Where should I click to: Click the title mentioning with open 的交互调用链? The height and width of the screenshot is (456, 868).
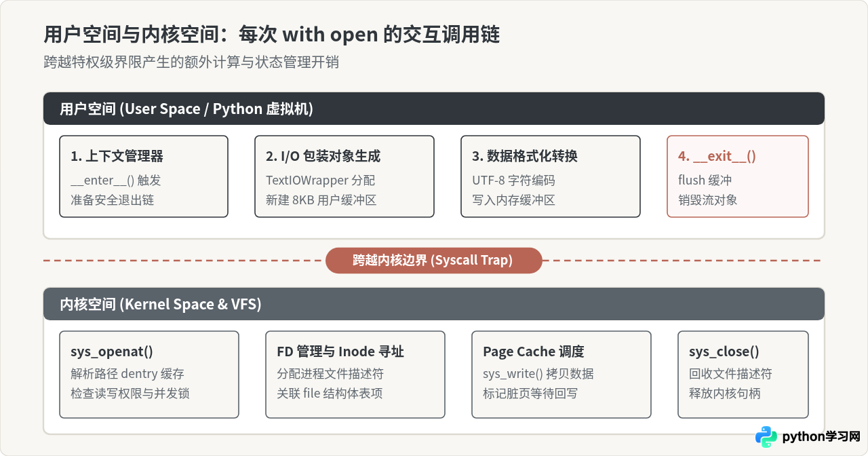click(271, 34)
